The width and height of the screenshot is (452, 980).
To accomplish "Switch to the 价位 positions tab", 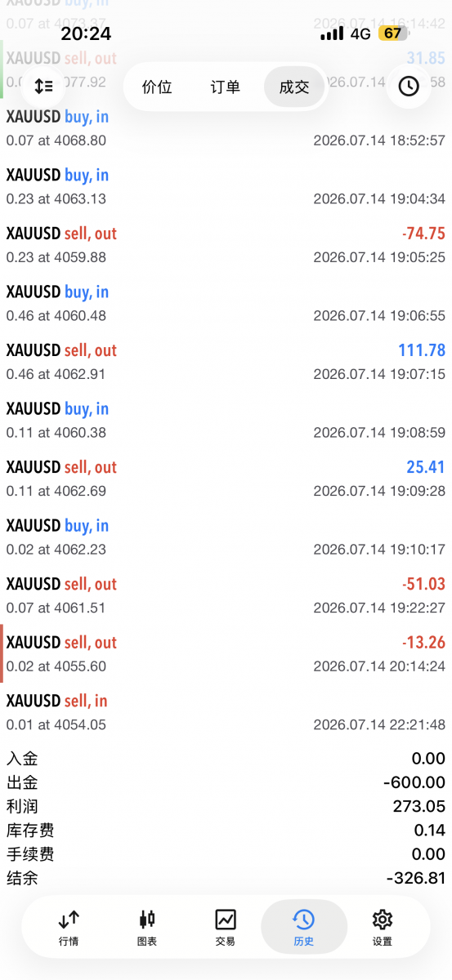I will pos(157,87).
